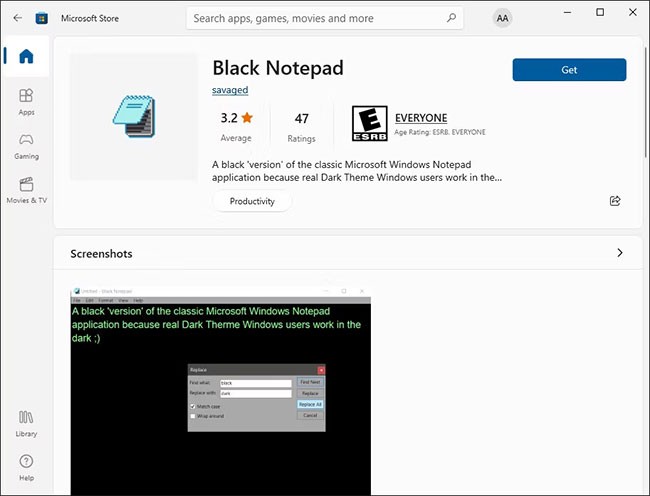This screenshot has height=496, width=650.
Task: Open the Library in sidebar
Action: pyautogui.click(x=26, y=422)
